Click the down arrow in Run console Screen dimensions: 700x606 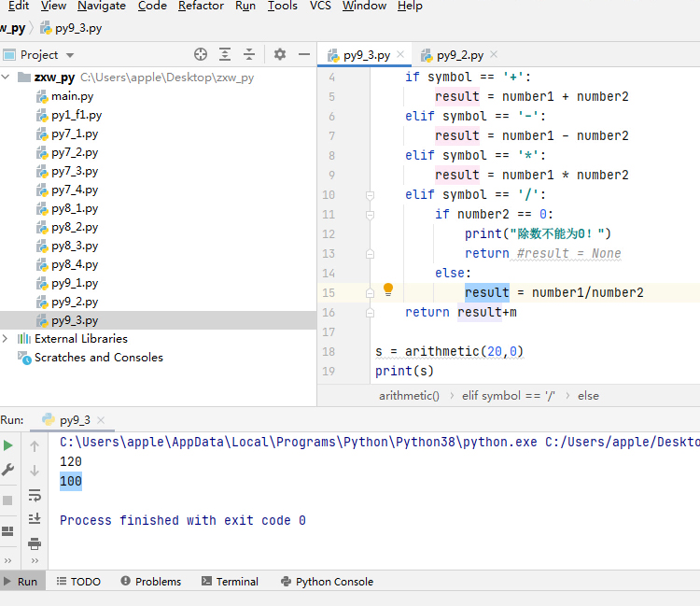pyautogui.click(x=35, y=471)
